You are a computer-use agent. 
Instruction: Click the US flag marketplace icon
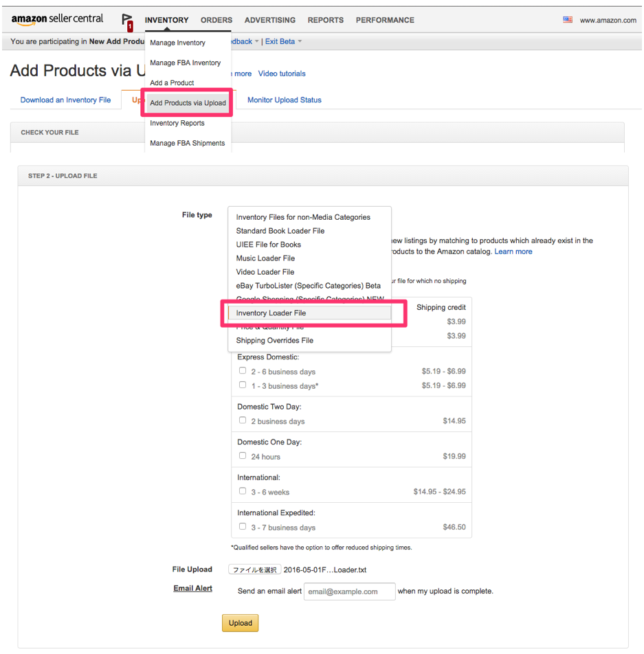567,20
